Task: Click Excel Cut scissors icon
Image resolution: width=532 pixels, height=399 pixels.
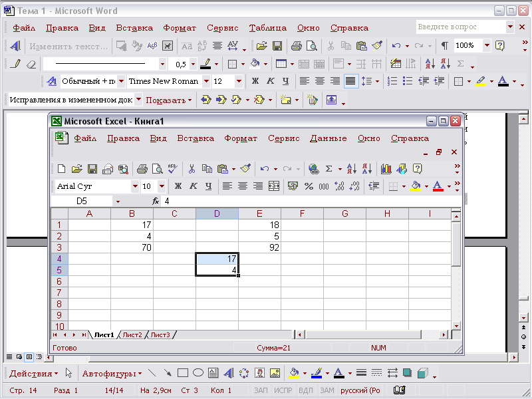Action: pyautogui.click(x=192, y=169)
